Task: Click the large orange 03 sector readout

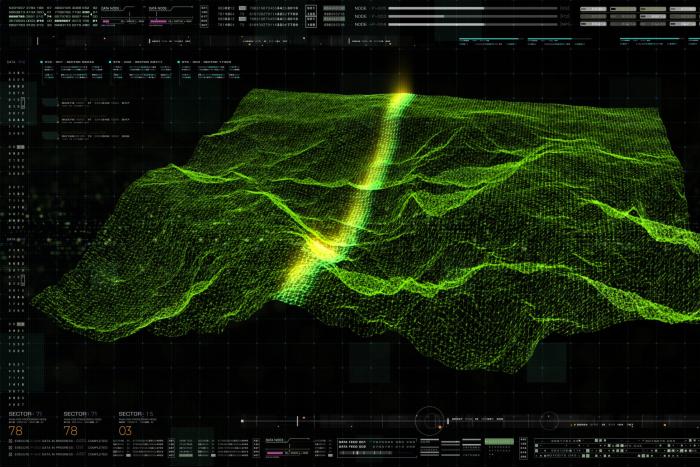Action: pos(124,430)
